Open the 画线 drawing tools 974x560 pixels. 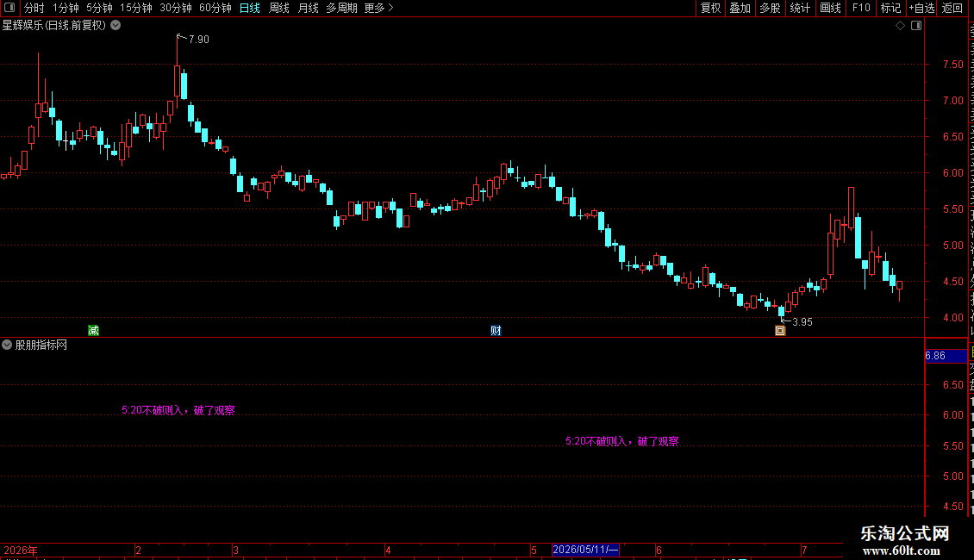830,8
